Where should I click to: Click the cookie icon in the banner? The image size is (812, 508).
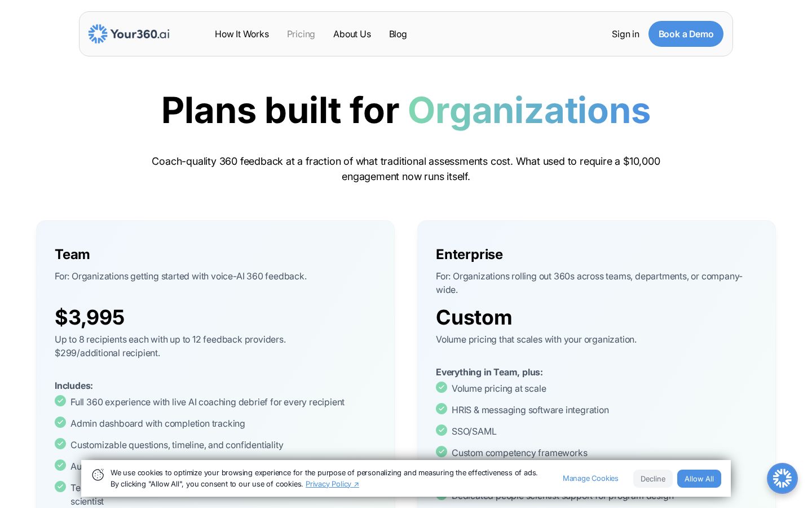(x=98, y=475)
